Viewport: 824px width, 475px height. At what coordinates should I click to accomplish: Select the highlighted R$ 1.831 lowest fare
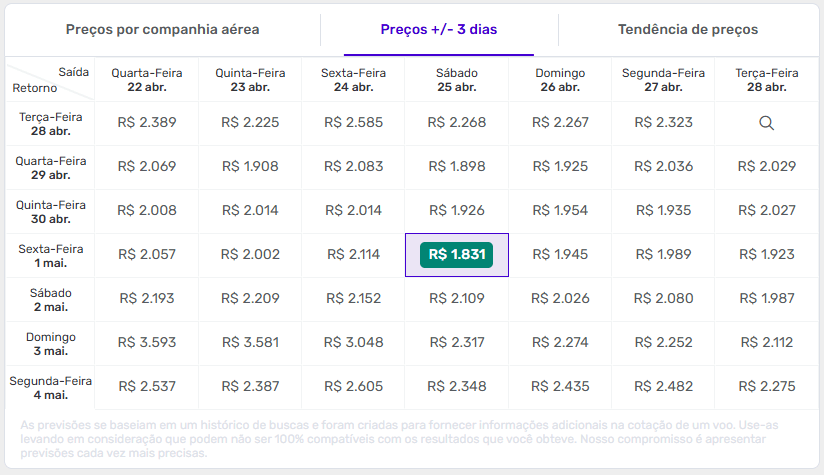coord(457,255)
